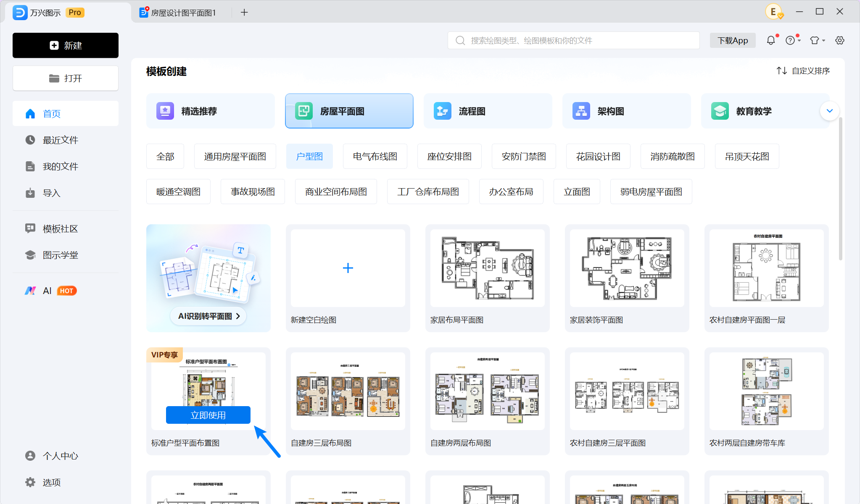Filter by 消防疏散图 subcategory
The height and width of the screenshot is (504, 860).
pyautogui.click(x=673, y=156)
